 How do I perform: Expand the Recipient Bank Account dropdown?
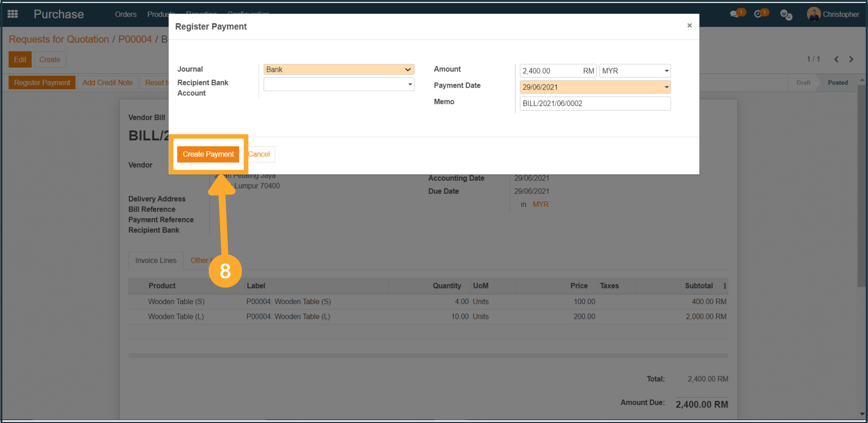coord(339,84)
